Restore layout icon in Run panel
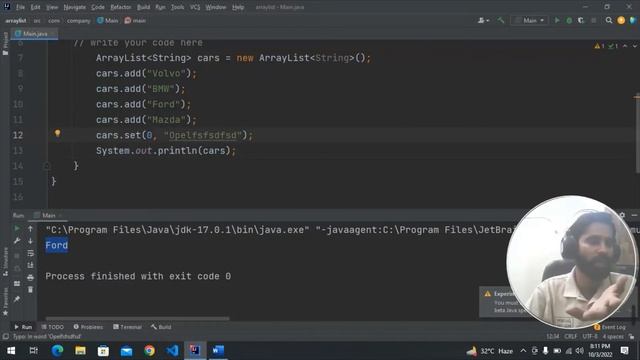Screen dimensions: 640x360 pos(17,283)
